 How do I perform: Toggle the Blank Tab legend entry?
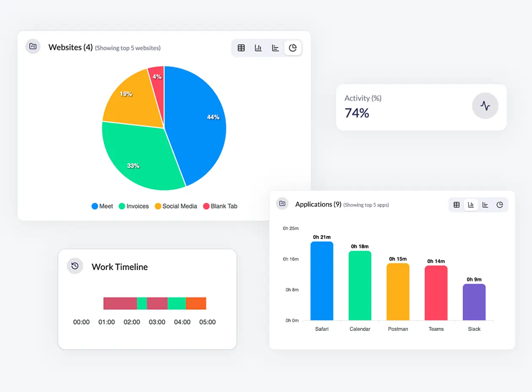(x=220, y=206)
